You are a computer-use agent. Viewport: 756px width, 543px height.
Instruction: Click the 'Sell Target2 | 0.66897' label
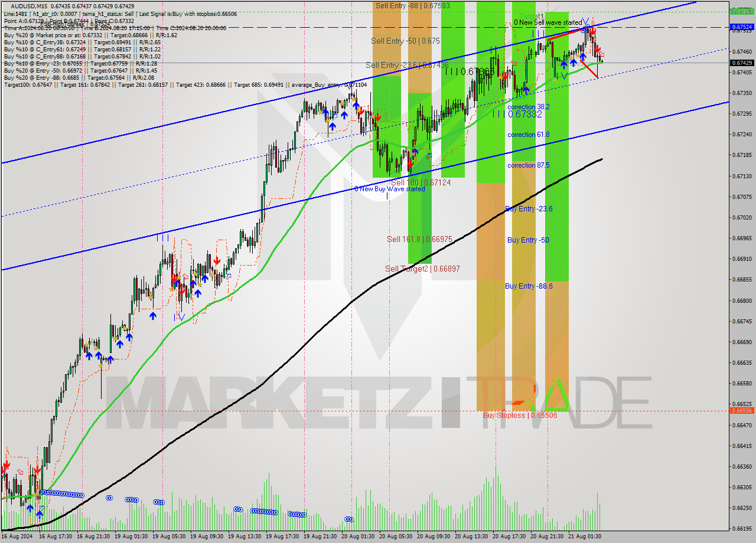tap(422, 269)
